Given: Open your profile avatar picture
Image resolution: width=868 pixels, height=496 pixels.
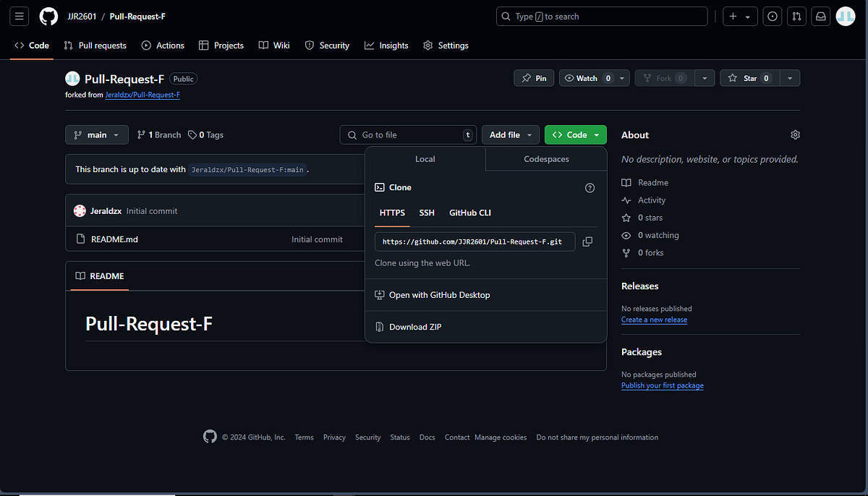Looking at the screenshot, I should click(845, 16).
